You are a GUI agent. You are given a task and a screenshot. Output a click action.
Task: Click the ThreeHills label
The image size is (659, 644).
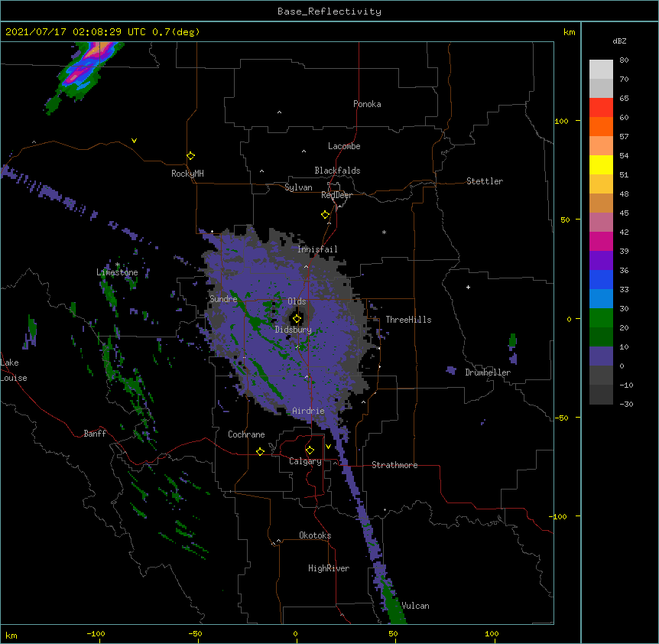click(408, 320)
